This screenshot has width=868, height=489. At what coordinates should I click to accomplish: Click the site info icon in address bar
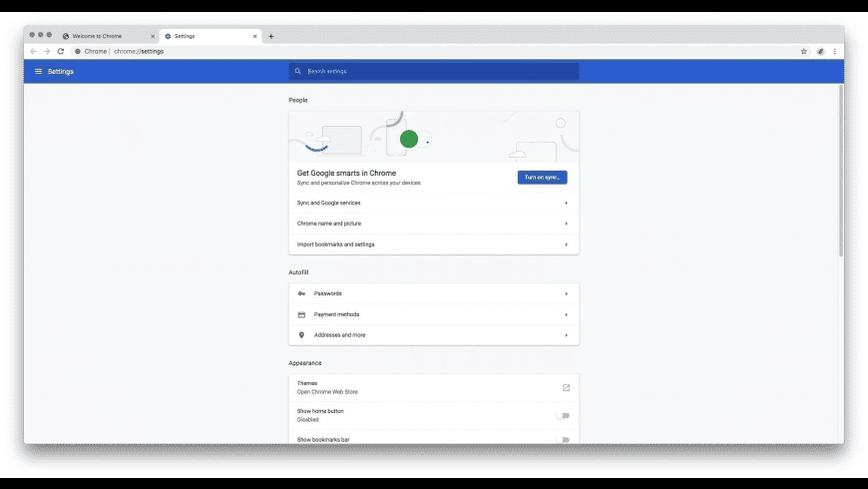coord(78,52)
